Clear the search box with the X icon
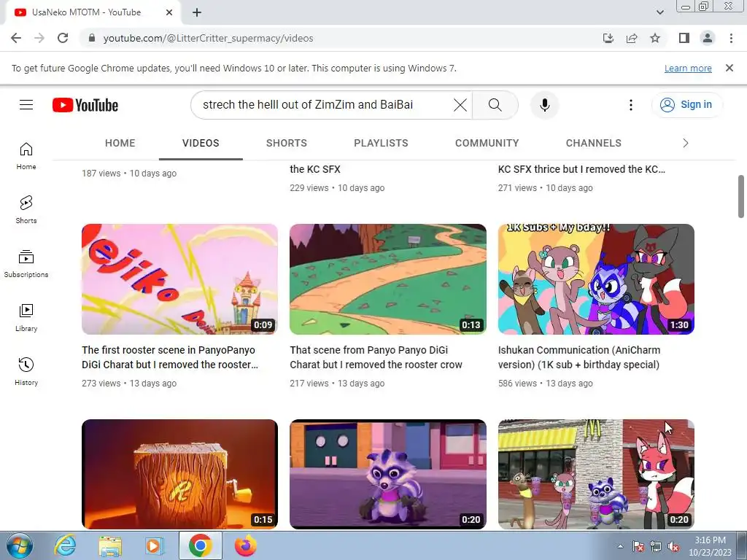 pyautogui.click(x=460, y=105)
